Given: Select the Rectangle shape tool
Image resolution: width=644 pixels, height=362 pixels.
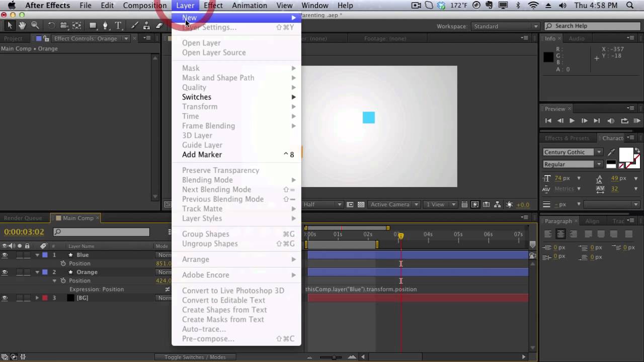Looking at the screenshot, I should pos(93,26).
